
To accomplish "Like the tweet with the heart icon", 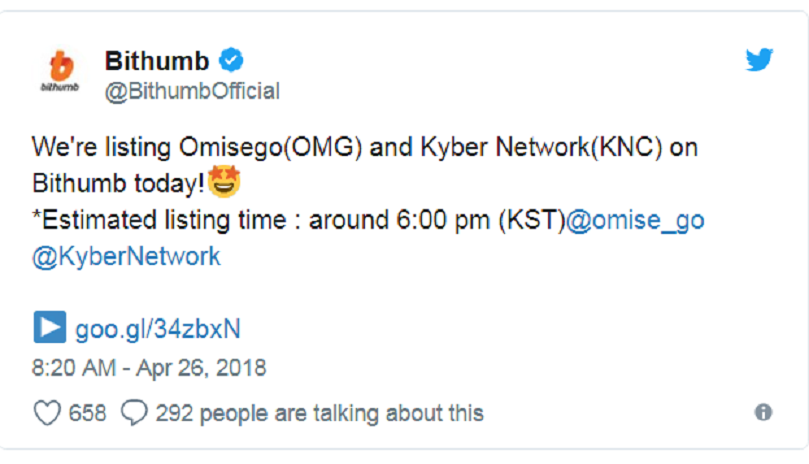I will (x=46, y=412).
